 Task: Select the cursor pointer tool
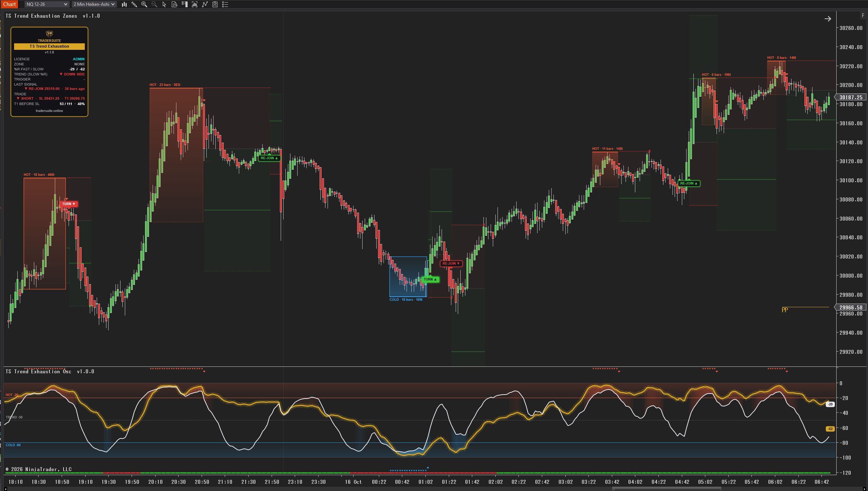click(x=164, y=4)
